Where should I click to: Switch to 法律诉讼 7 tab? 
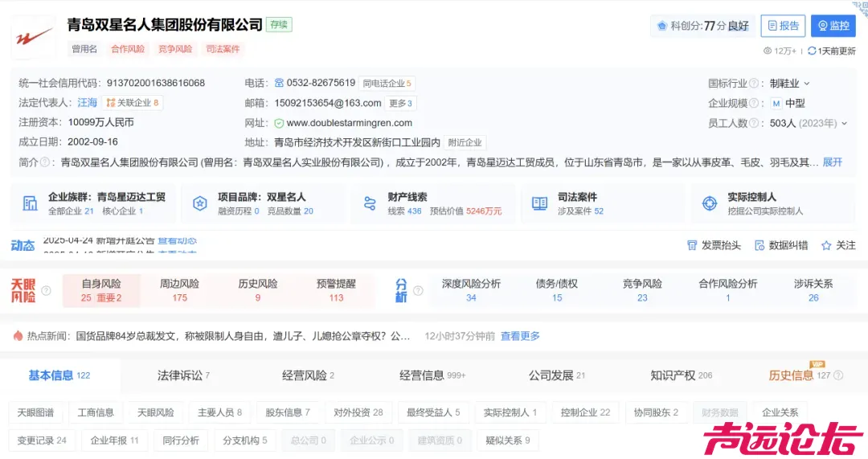(184, 375)
